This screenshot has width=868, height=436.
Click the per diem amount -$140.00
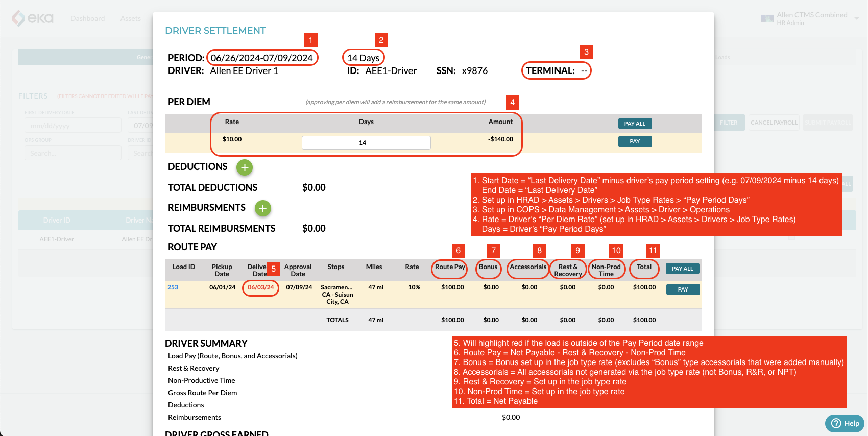click(x=500, y=139)
